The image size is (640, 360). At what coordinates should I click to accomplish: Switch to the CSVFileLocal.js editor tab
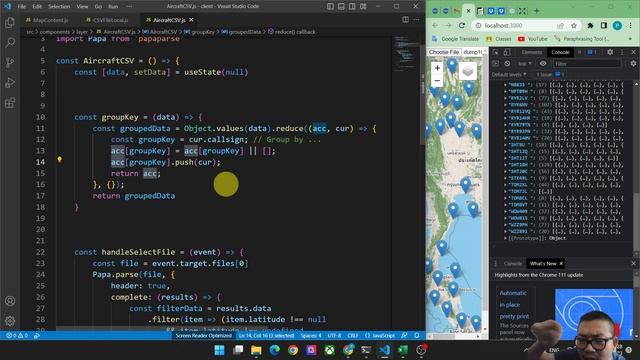point(110,20)
